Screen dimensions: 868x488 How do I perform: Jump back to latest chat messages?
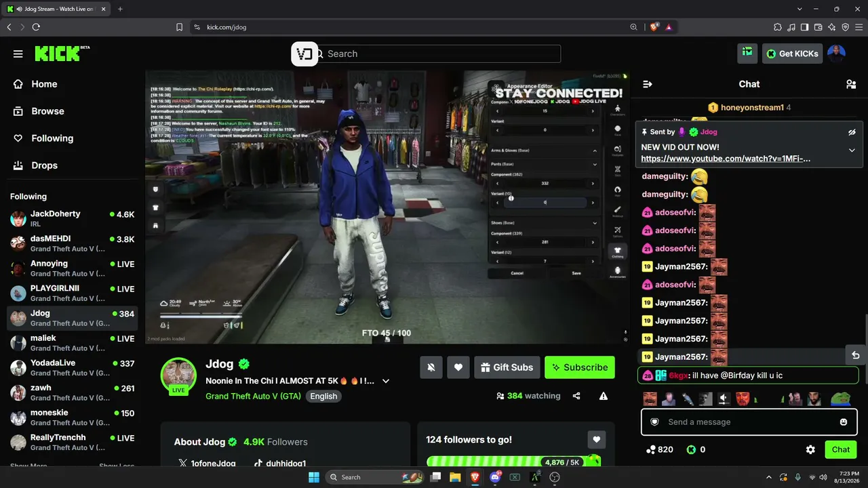pos(856,355)
